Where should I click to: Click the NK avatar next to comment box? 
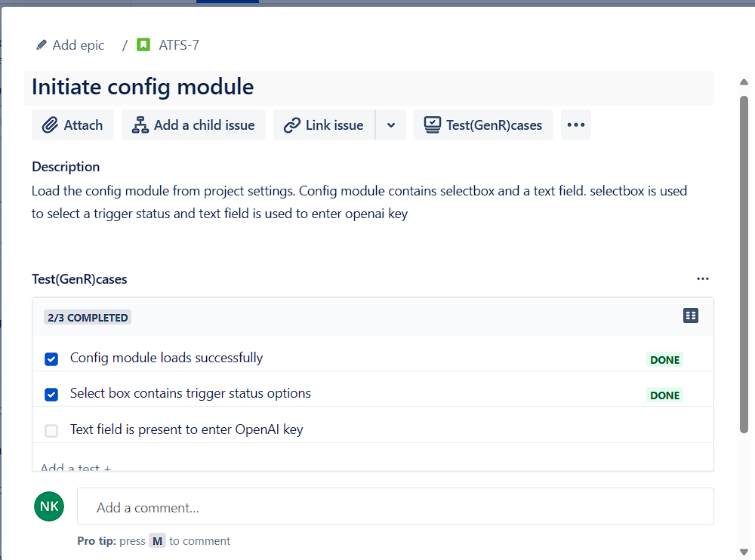pyautogui.click(x=49, y=506)
